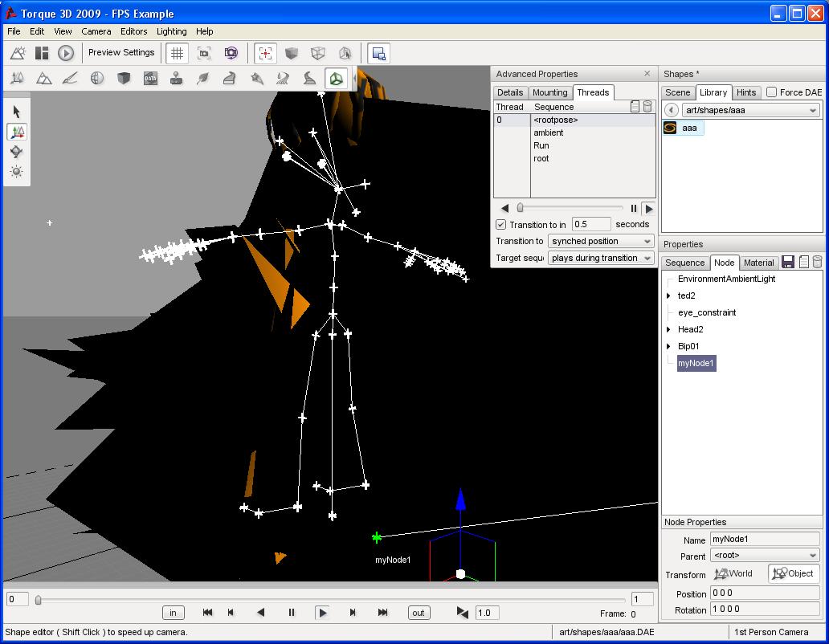
Task: Switch to the Mounting tab
Action: click(549, 92)
